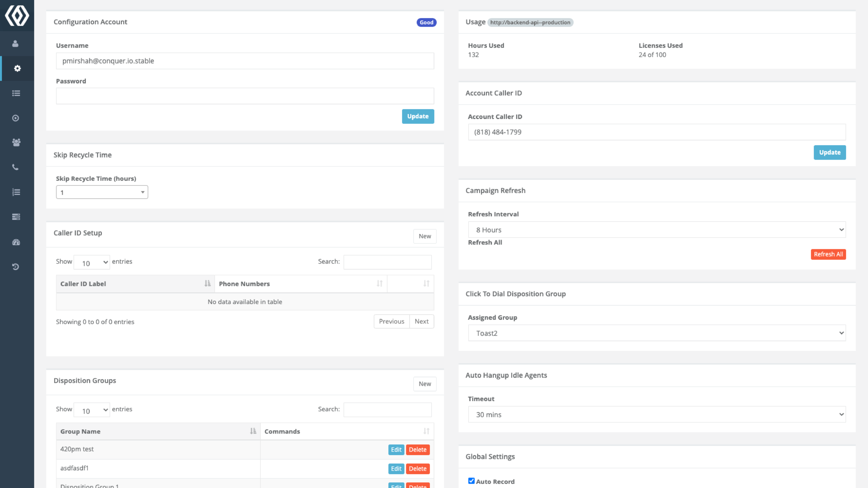
Task: Expand the Refresh Interval dropdown
Action: click(657, 230)
